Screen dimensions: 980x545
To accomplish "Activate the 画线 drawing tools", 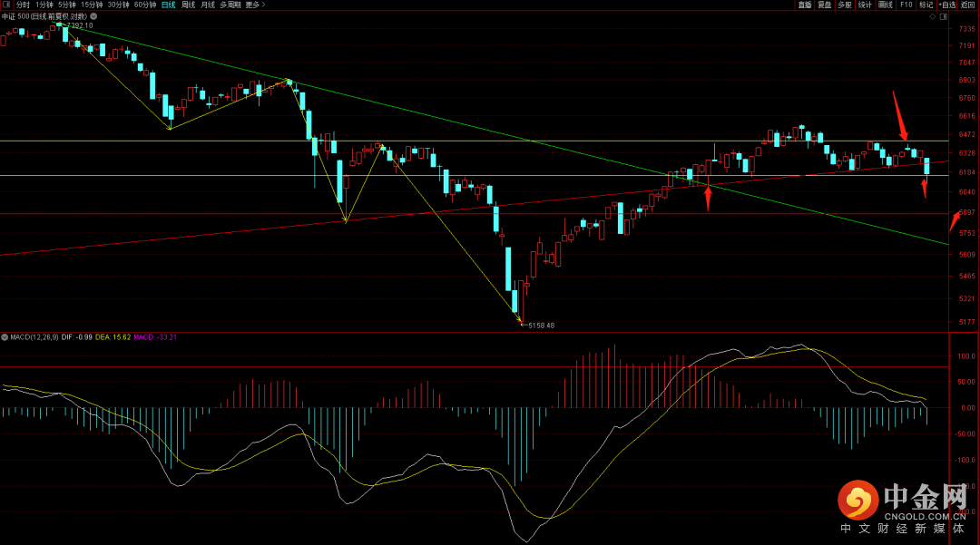I will [x=885, y=5].
